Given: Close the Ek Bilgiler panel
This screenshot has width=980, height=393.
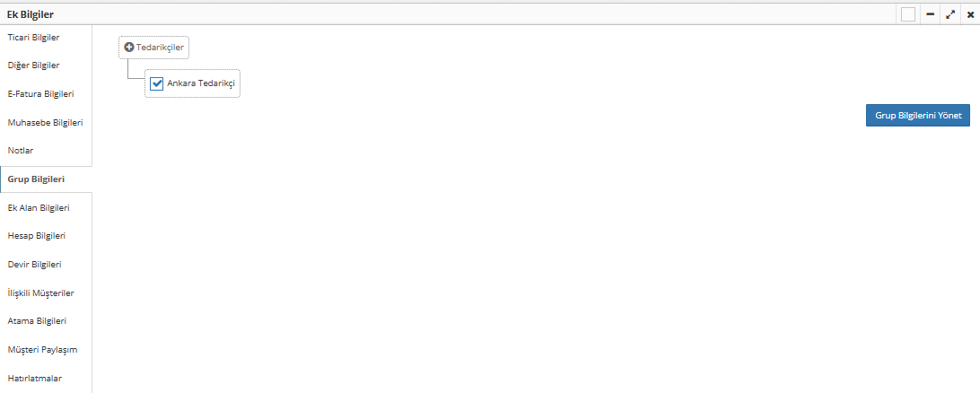Looking at the screenshot, I should 971,14.
